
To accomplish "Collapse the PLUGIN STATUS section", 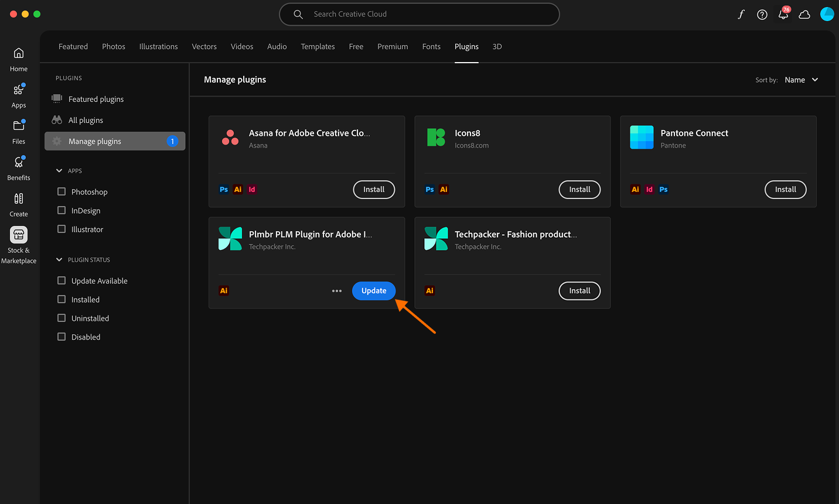I will [59, 259].
